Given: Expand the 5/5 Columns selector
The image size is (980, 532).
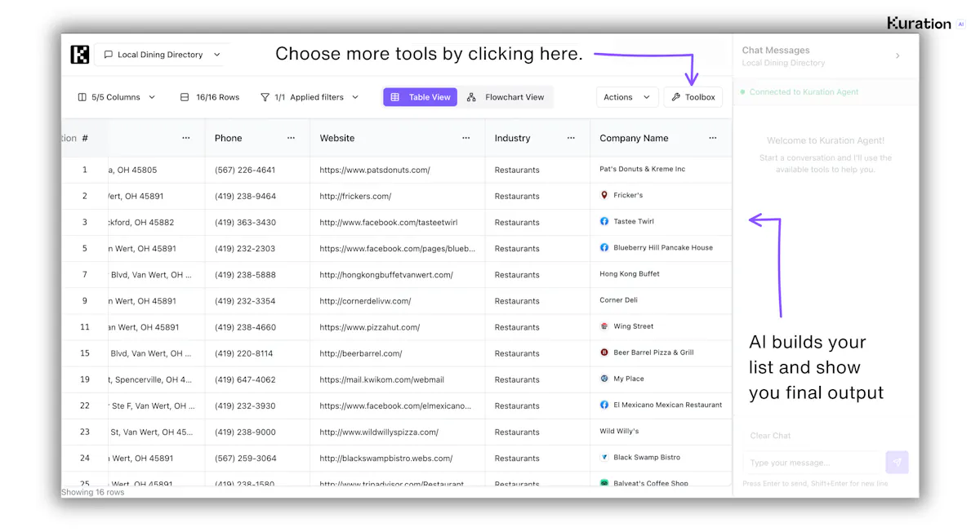Looking at the screenshot, I should 116,97.
